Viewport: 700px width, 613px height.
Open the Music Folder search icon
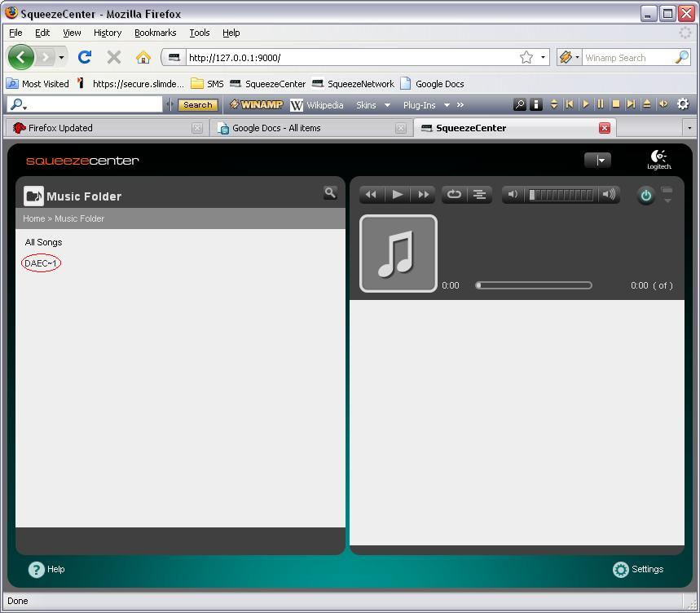(330, 193)
